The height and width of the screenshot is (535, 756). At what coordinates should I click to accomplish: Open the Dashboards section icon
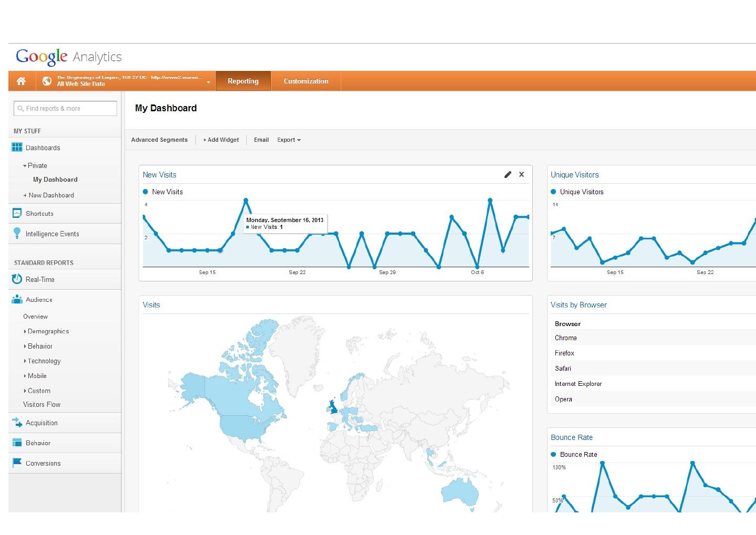17,148
